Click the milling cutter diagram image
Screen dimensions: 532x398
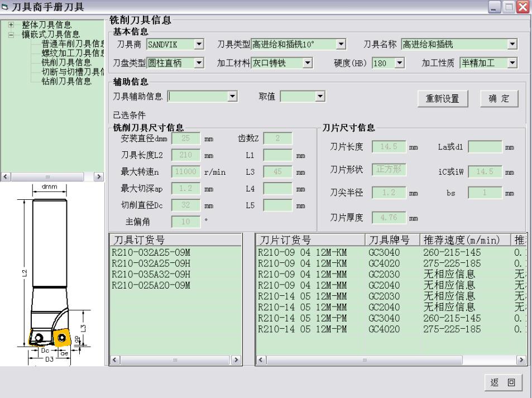pyautogui.click(x=52, y=274)
